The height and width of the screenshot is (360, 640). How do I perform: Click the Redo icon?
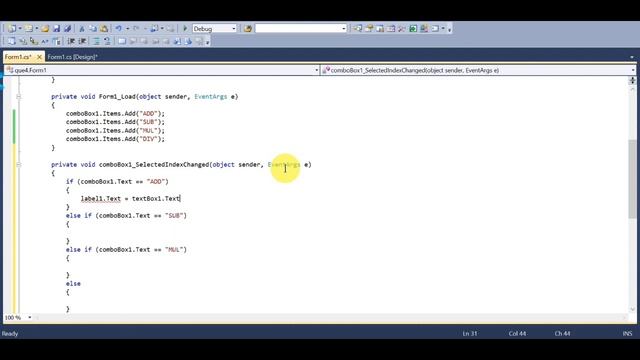pyautogui.click(x=136, y=29)
